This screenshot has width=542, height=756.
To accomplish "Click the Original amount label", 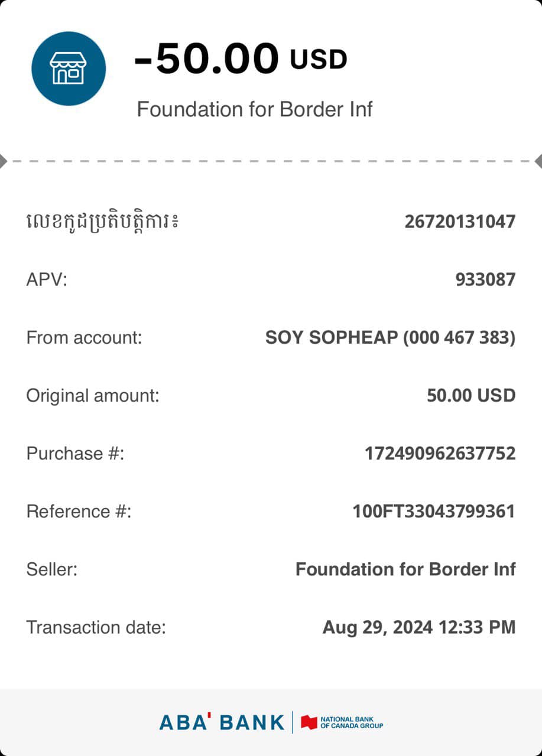I will pos(93,395).
